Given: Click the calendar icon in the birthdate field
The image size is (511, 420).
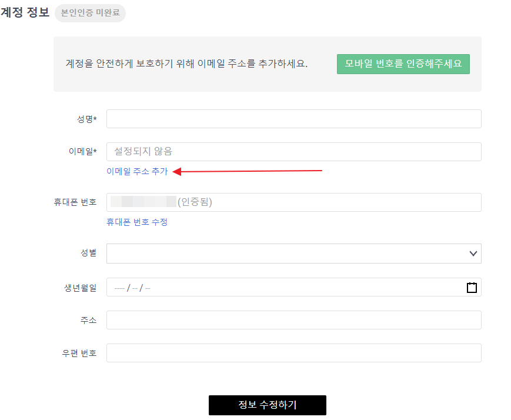Looking at the screenshot, I should 471,288.
